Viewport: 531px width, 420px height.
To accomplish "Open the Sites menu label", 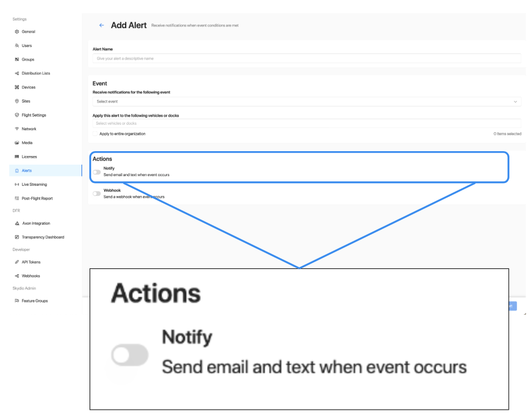I will pos(26,101).
